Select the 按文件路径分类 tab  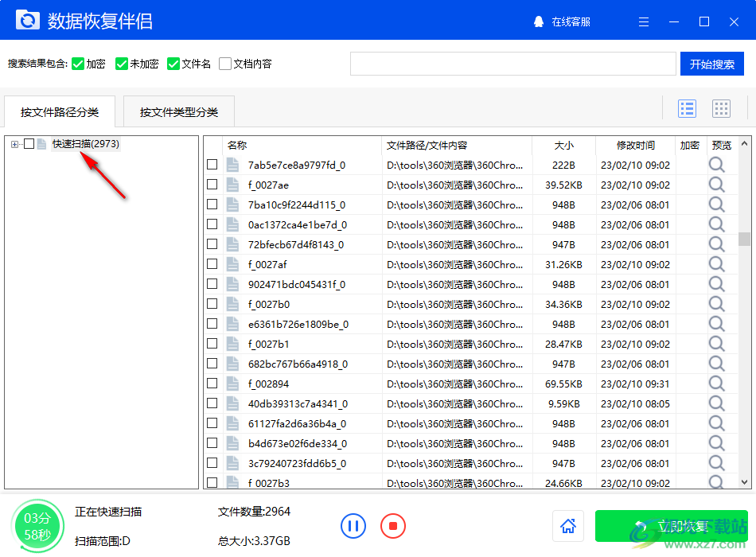coord(59,111)
